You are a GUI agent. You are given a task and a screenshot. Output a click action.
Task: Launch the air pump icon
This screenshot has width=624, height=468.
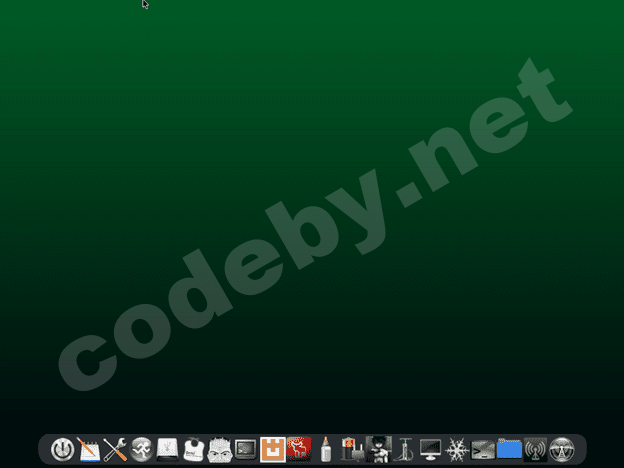click(x=405, y=450)
